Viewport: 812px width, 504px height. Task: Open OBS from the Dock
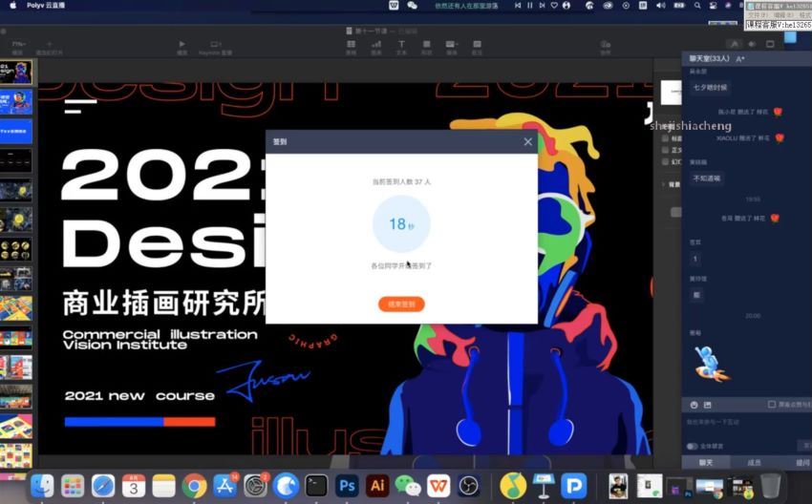pos(469,486)
